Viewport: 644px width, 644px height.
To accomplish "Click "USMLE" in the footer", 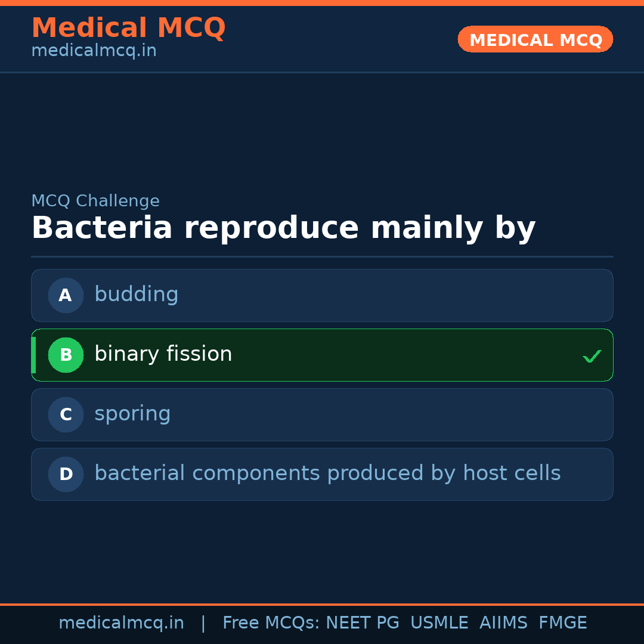I will coord(439,623).
